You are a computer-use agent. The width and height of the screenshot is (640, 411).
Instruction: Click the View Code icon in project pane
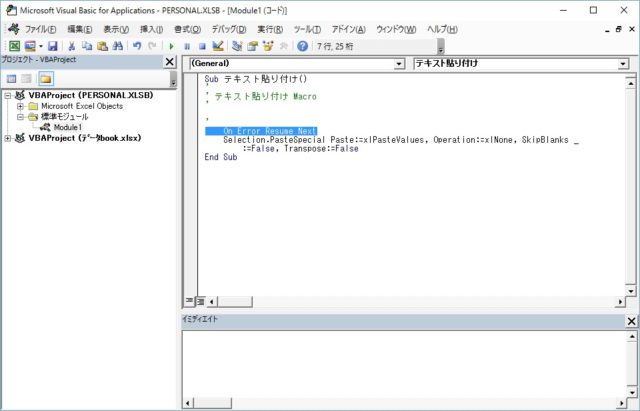pyautogui.click(x=11, y=78)
